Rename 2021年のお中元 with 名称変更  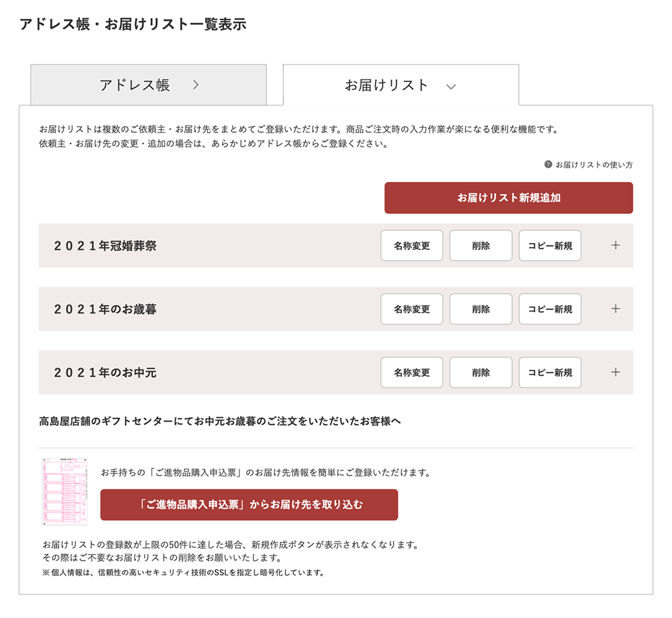(412, 372)
